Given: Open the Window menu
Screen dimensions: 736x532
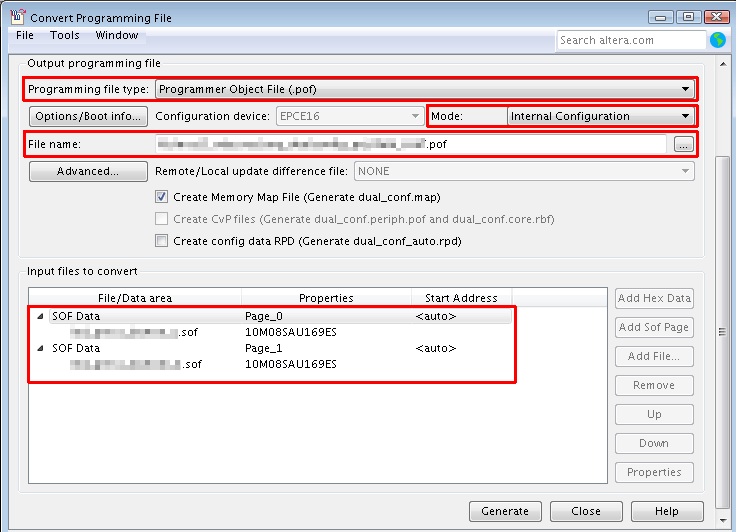Looking at the screenshot, I should tap(117, 36).
